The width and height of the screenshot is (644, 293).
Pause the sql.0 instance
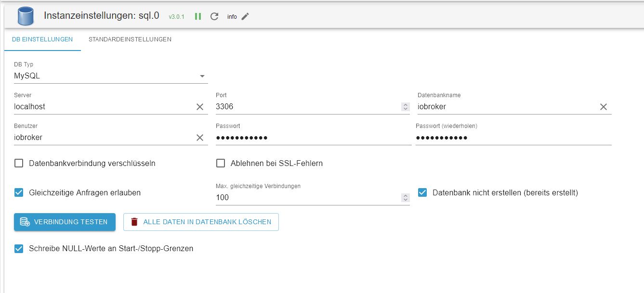pyautogui.click(x=198, y=16)
